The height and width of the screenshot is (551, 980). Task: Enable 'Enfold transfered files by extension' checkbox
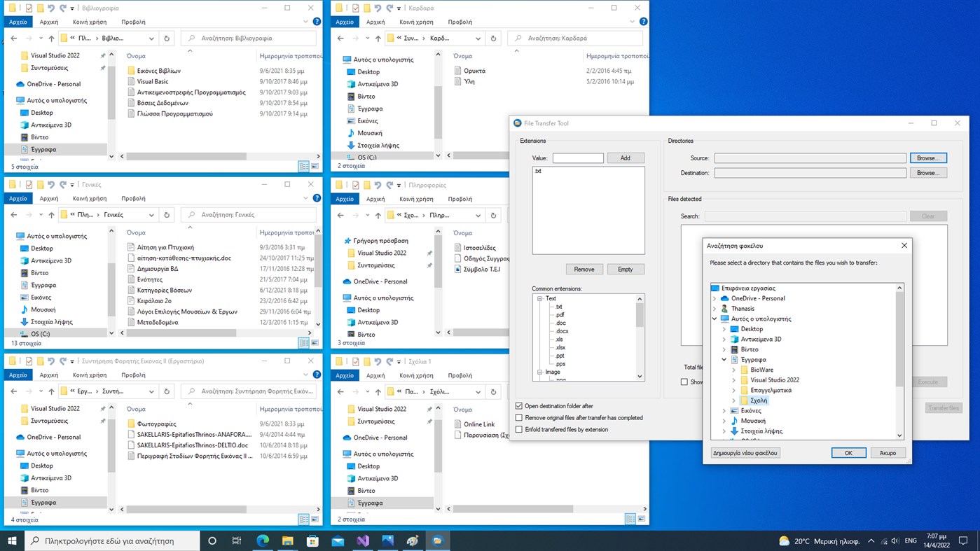point(519,430)
